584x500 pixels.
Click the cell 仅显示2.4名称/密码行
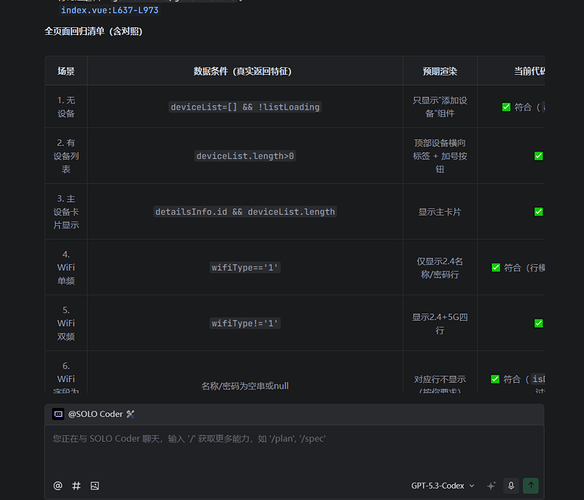[x=439, y=268]
